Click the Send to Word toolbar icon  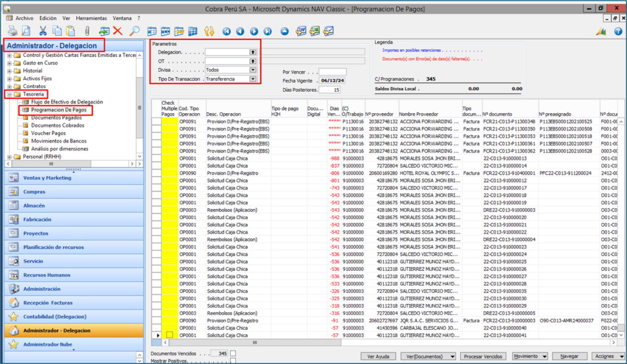[301, 31]
